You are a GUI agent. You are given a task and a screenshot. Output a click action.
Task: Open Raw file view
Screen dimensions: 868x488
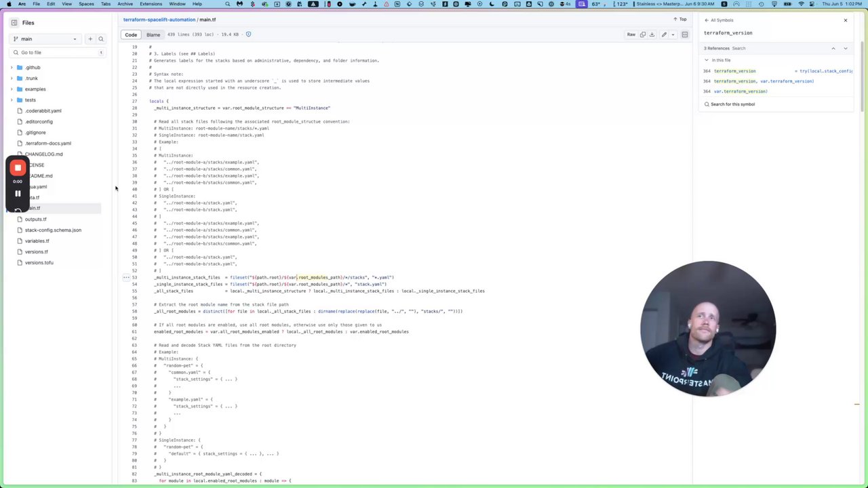pyautogui.click(x=631, y=35)
